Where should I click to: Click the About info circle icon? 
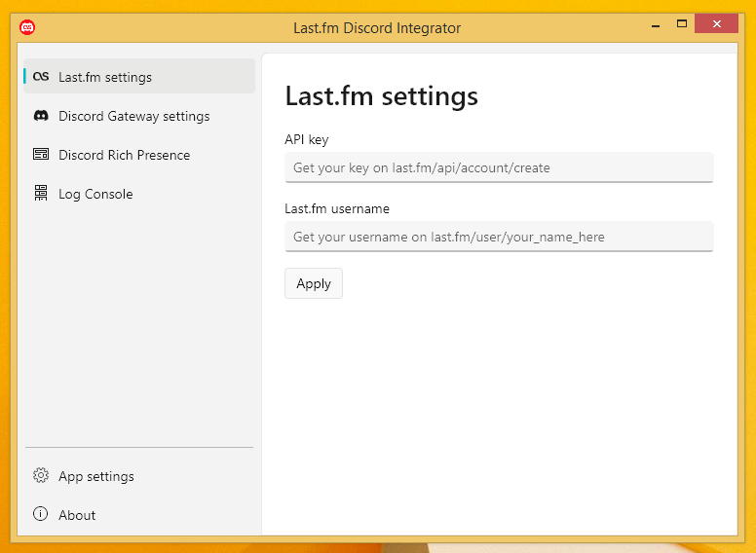tap(41, 514)
